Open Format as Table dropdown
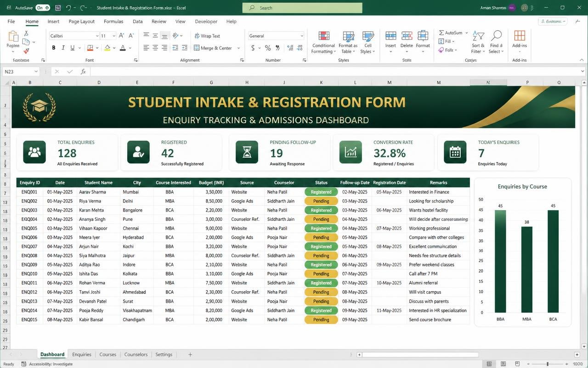 pyautogui.click(x=348, y=43)
